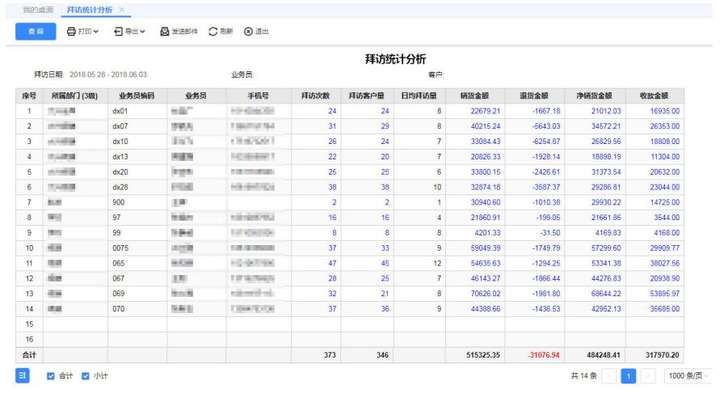Click the 业务员编码 column header
This screenshot has height=394, width=720.
(137, 96)
